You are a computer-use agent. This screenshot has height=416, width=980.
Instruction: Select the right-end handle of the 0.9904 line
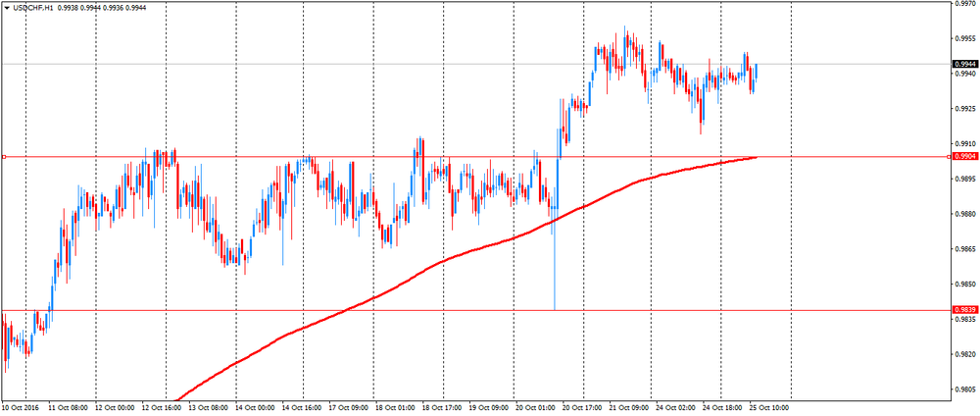949,156
